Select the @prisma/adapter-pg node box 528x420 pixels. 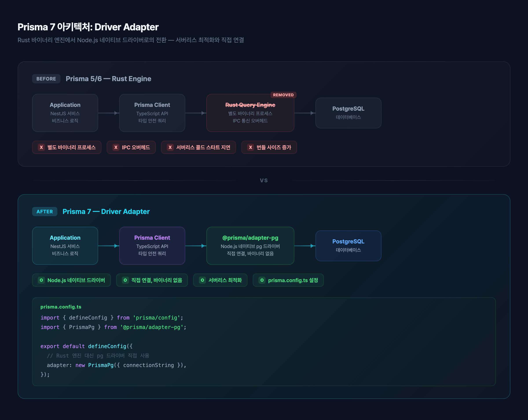(250, 246)
